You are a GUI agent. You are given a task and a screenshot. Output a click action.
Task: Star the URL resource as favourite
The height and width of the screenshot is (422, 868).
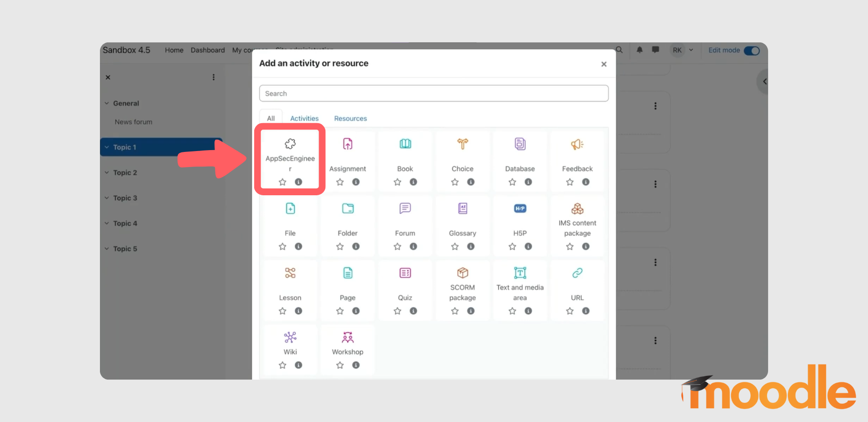pos(569,311)
